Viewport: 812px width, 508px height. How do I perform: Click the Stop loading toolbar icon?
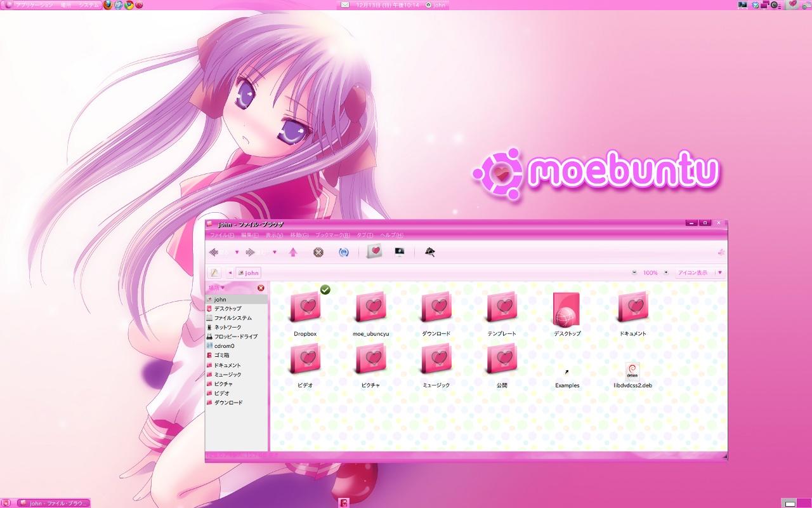pyautogui.click(x=318, y=252)
